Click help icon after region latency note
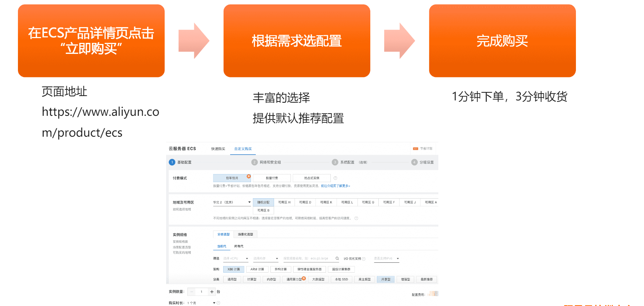This screenshot has width=644, height=306. [x=356, y=218]
